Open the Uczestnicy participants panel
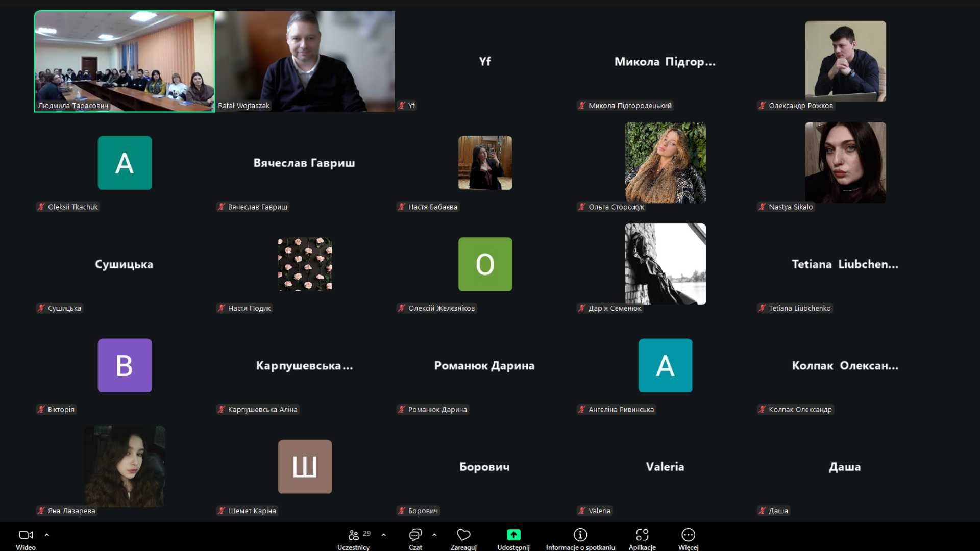 [354, 535]
